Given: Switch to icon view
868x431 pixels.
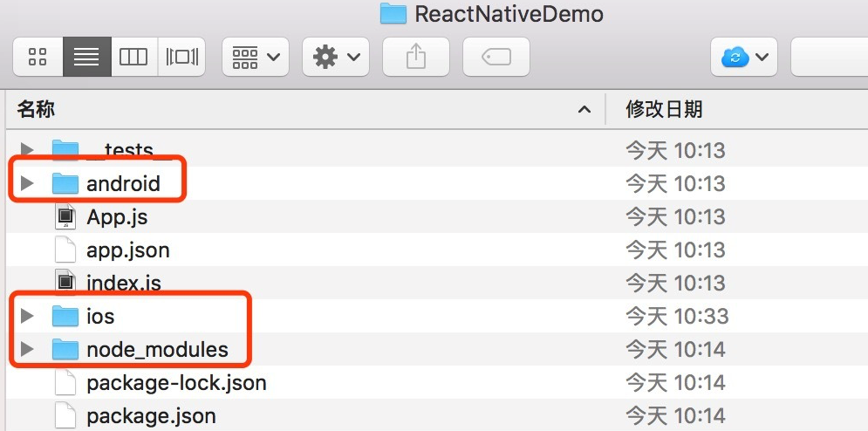Looking at the screenshot, I should tap(38, 57).
